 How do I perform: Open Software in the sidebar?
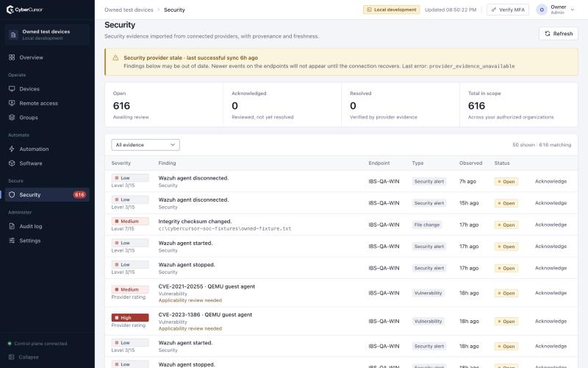click(x=47, y=163)
